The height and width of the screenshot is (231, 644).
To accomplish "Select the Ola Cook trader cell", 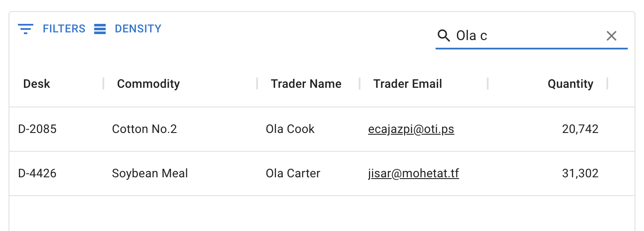I will tap(290, 129).
